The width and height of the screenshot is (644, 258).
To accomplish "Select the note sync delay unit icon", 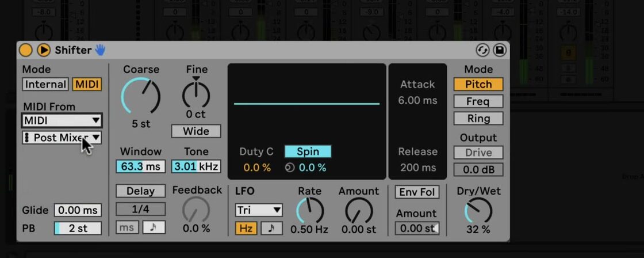I will click(154, 227).
